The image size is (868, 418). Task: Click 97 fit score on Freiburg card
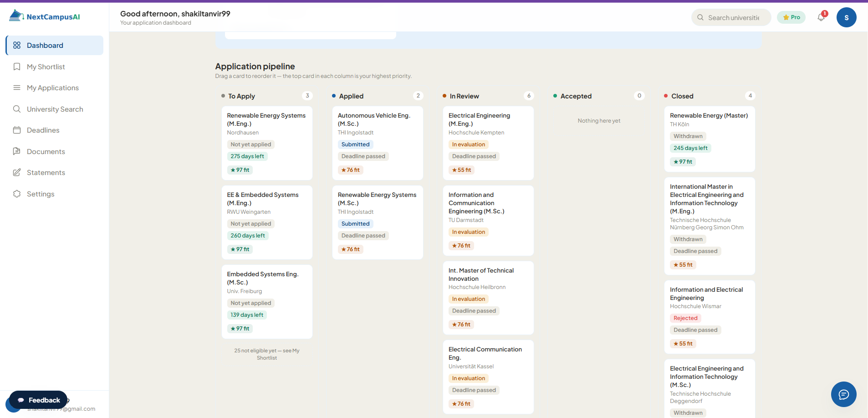pyautogui.click(x=240, y=329)
